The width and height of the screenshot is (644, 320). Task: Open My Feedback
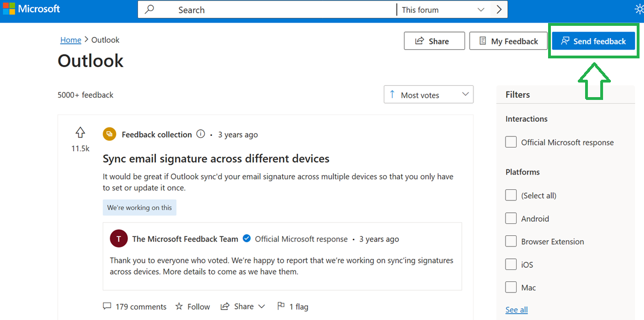(x=508, y=41)
